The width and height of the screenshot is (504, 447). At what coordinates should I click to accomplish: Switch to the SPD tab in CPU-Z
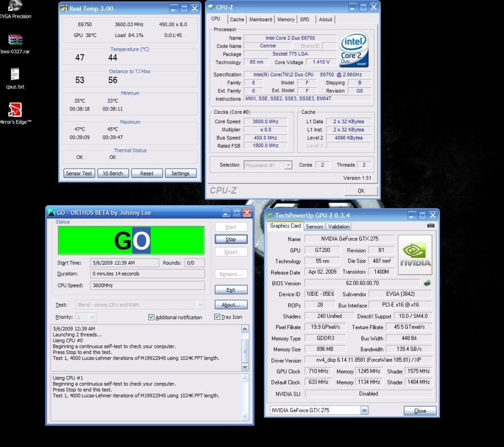pos(304,19)
